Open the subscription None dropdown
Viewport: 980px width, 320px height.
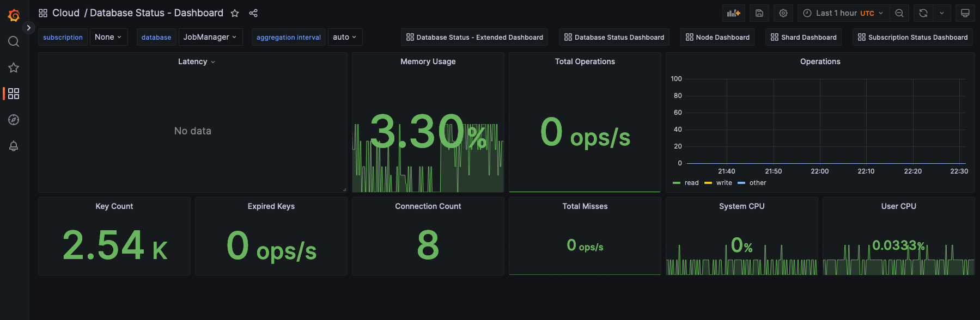[x=108, y=37]
